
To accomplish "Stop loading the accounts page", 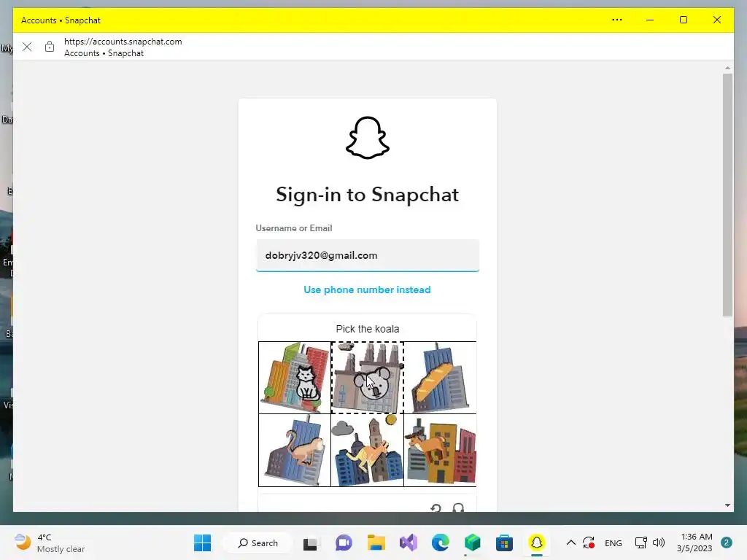I will pyautogui.click(x=27, y=47).
